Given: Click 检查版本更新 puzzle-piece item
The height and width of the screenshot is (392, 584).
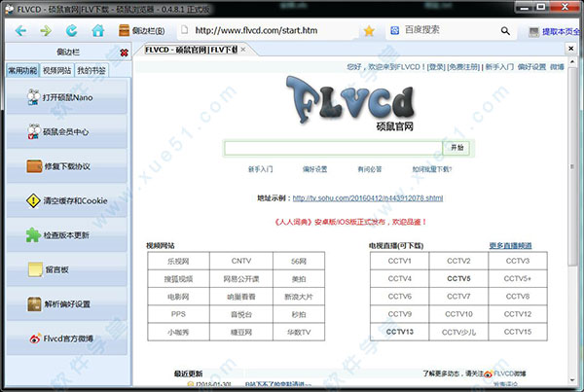Looking at the screenshot, I should 66,235.
